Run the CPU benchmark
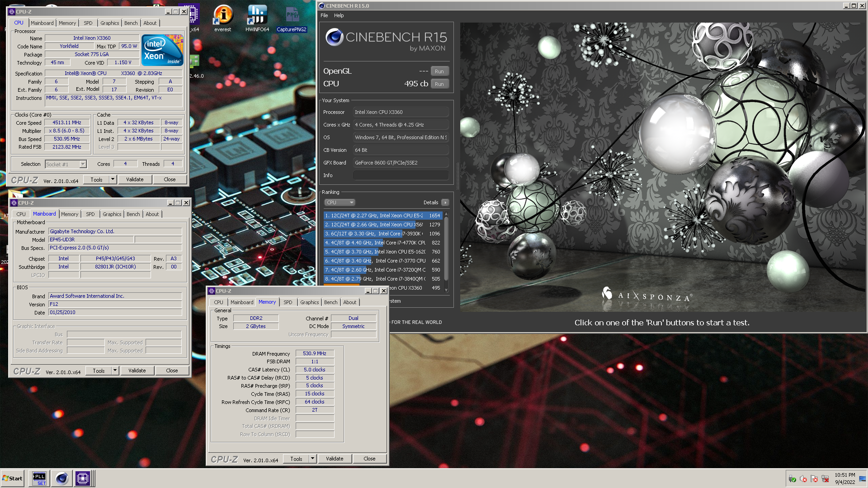The image size is (868, 488). coord(439,84)
